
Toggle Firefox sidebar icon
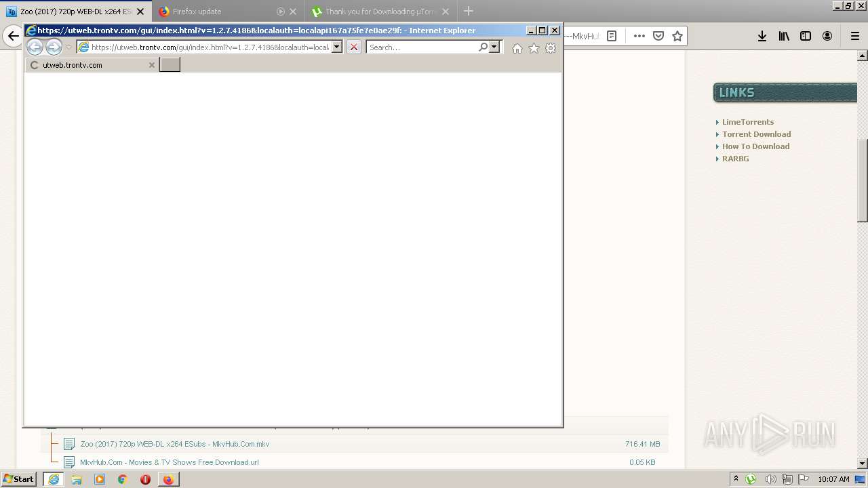point(806,36)
